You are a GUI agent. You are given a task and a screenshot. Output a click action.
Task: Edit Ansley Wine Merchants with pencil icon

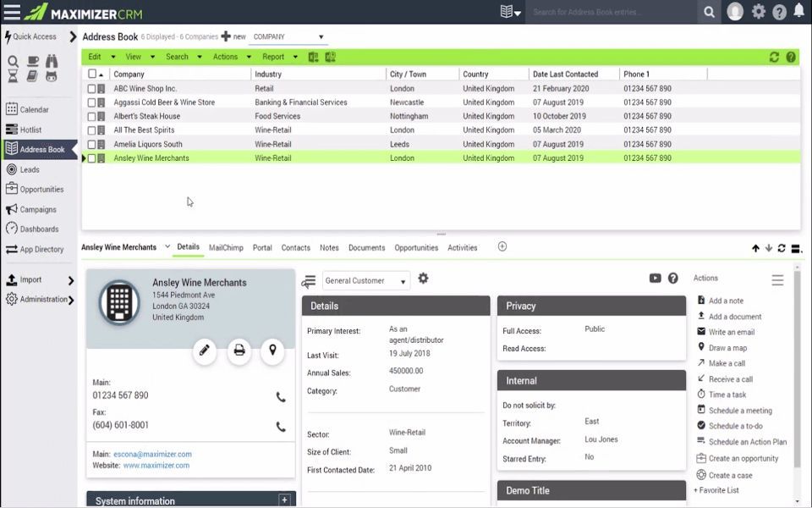click(205, 351)
